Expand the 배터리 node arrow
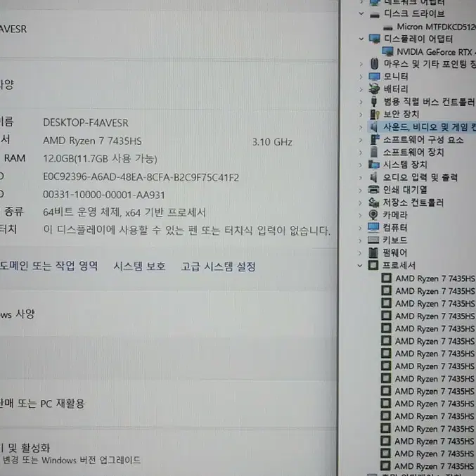 click(361, 89)
